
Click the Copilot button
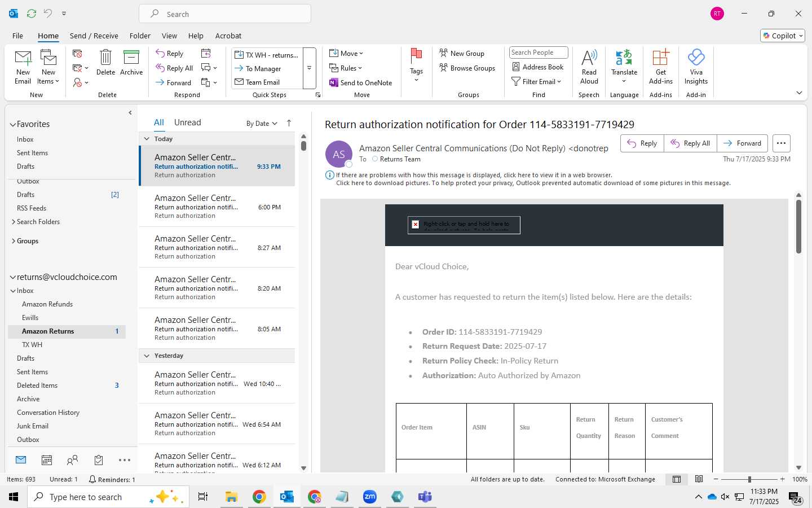click(x=783, y=36)
